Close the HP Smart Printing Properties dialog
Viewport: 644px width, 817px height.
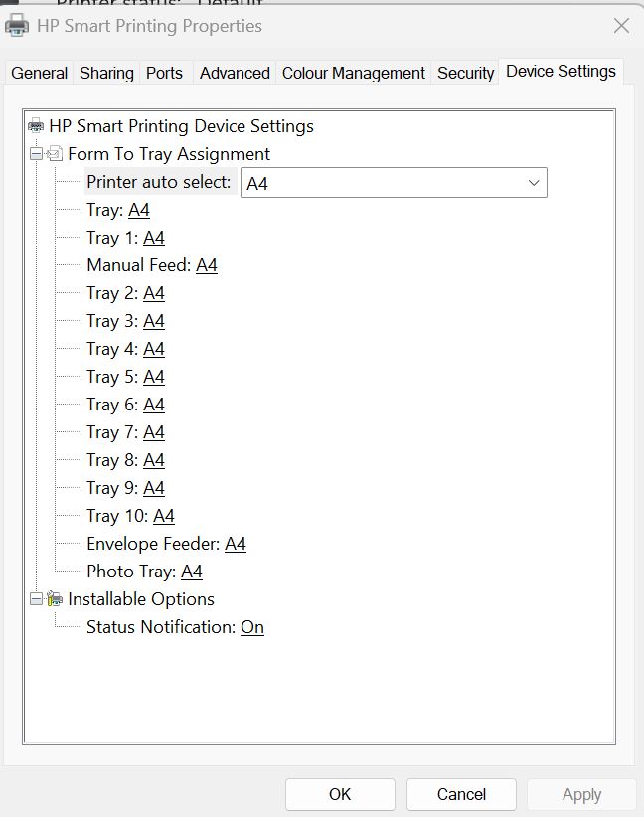click(621, 26)
